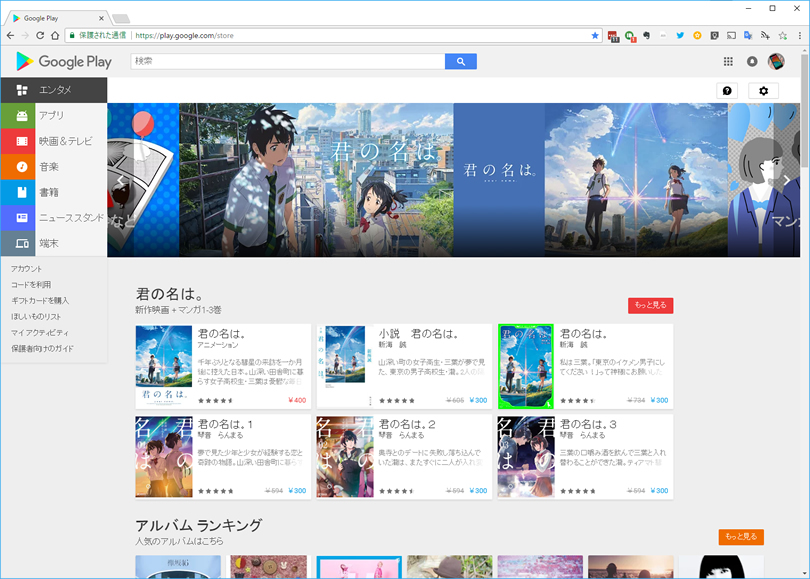This screenshot has height=579, width=810.
Task: Select the アプリ menu item
Action: click(52, 115)
